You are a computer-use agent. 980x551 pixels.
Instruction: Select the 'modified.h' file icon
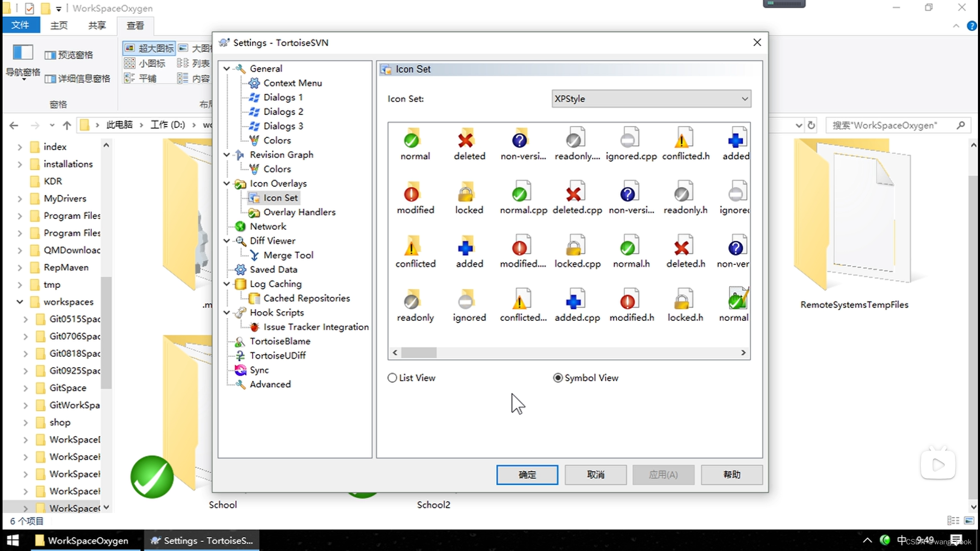point(630,300)
